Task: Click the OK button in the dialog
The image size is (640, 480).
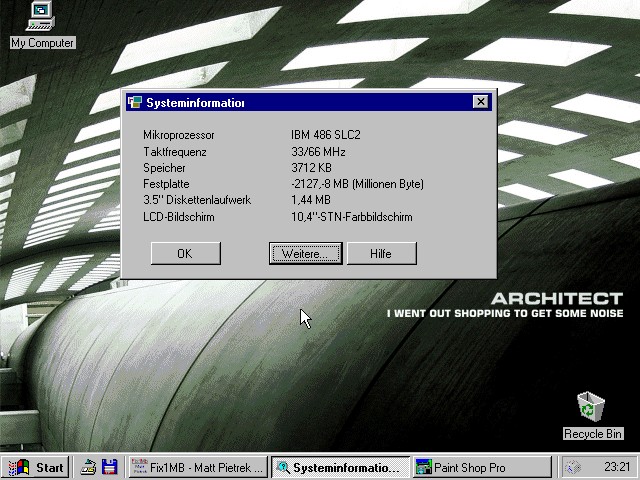Action: click(186, 253)
